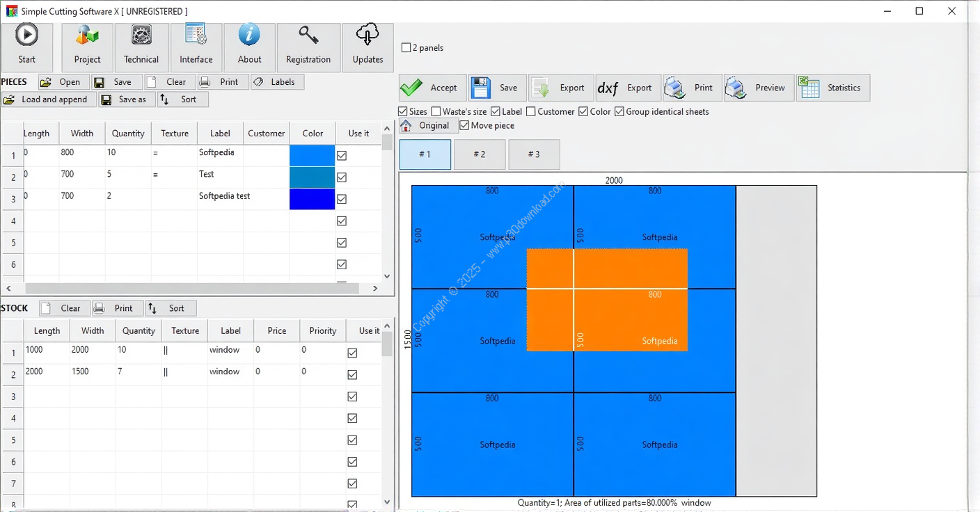Click the Start play icon
The image size is (980, 512).
coord(27,35)
